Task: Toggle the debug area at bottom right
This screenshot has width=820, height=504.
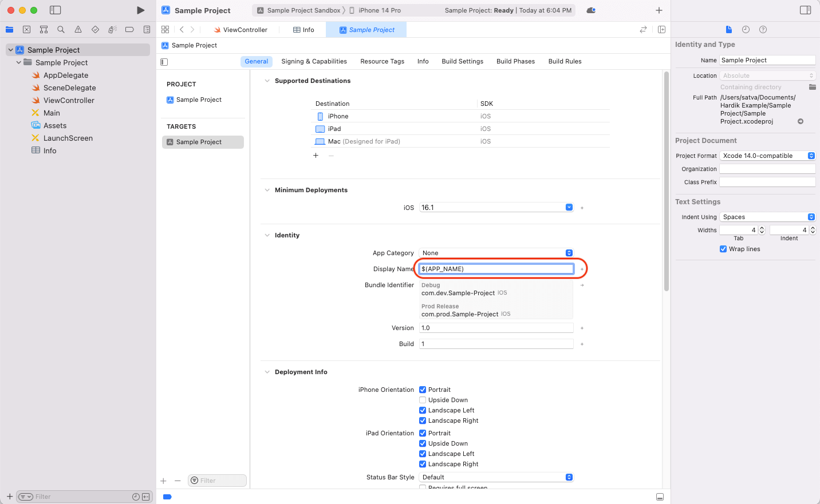Action: click(x=660, y=497)
